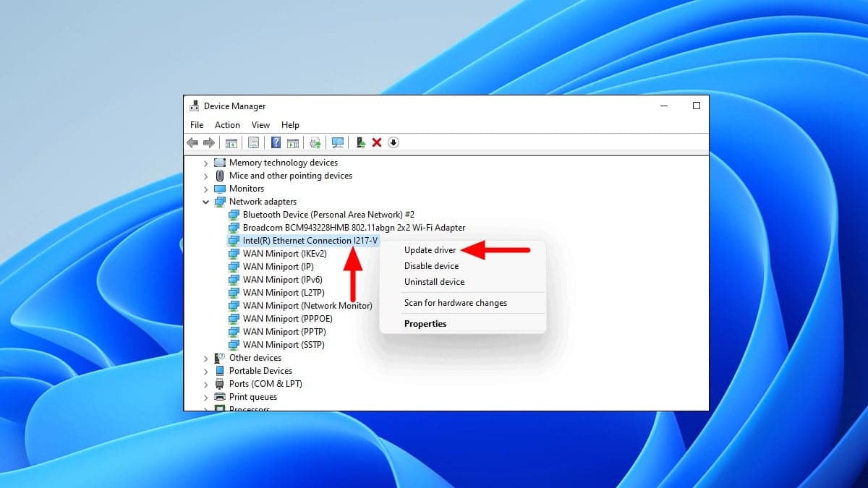Image resolution: width=868 pixels, height=488 pixels.
Task: Click the Back navigation arrow icon
Action: (192, 142)
